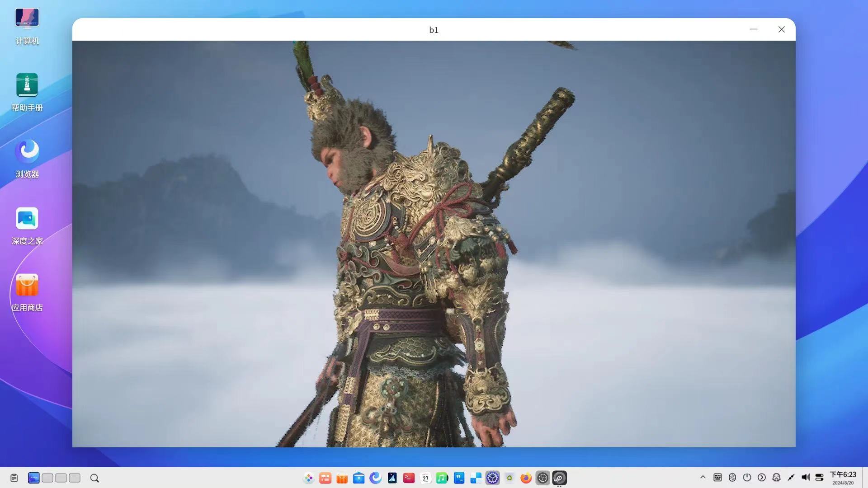The width and height of the screenshot is (868, 488).
Task: Open the quick settings toggles tray icon
Action: 819,478
